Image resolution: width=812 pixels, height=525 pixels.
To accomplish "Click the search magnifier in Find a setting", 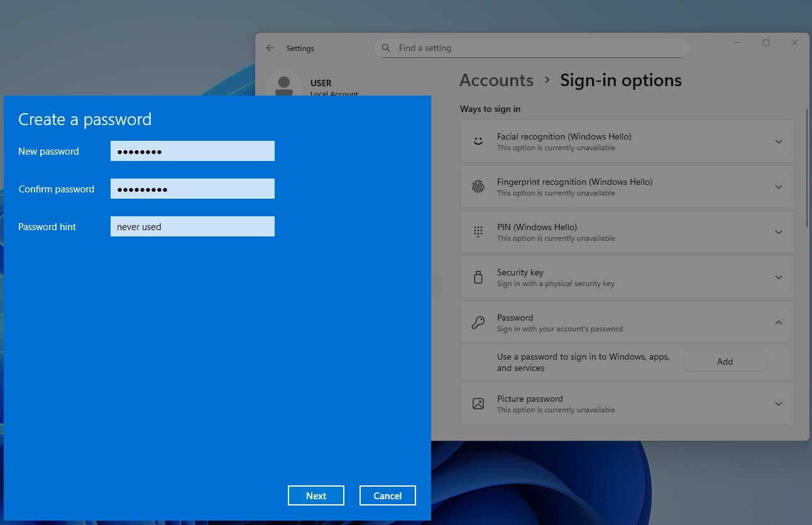I will tap(385, 47).
